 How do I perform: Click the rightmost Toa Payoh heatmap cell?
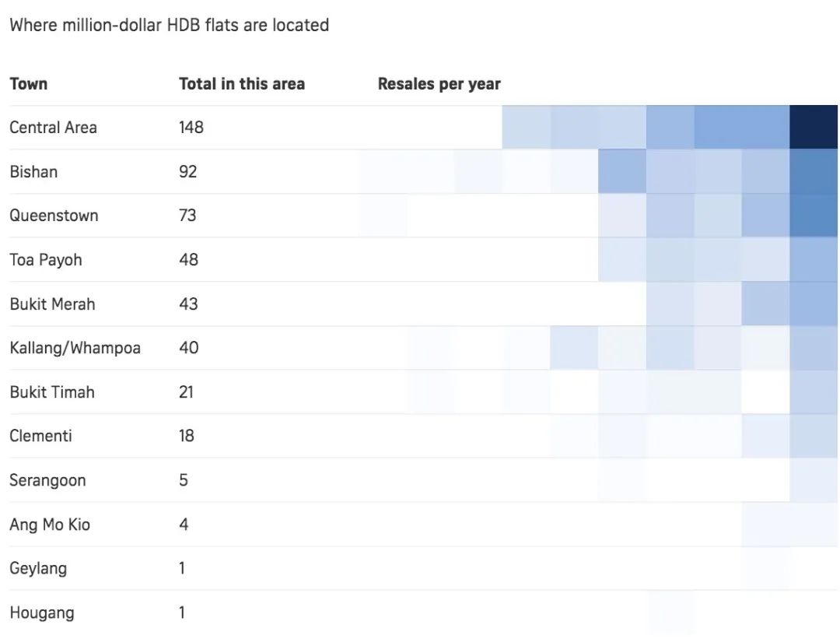[814, 260]
